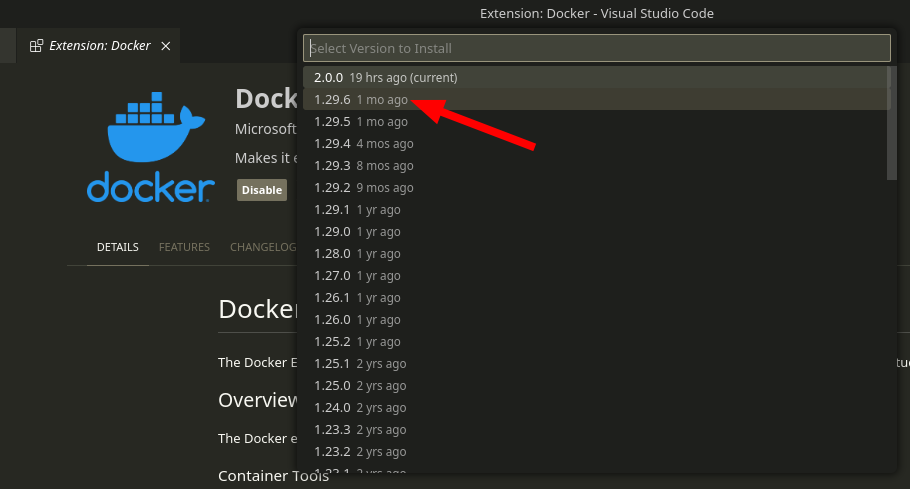Screen dimensions: 910x489
Task: Select version 1.29.6 from the list
Action: (x=597, y=99)
